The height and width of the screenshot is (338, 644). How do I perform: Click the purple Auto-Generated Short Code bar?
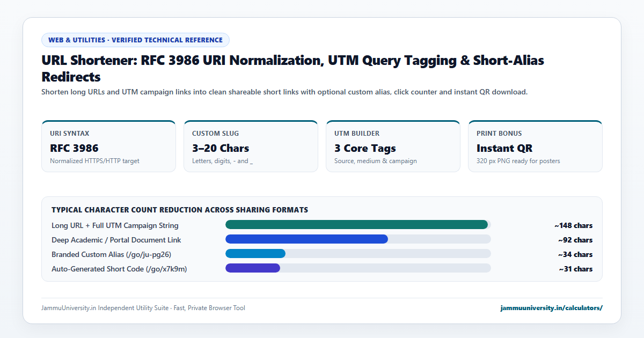pos(253,268)
